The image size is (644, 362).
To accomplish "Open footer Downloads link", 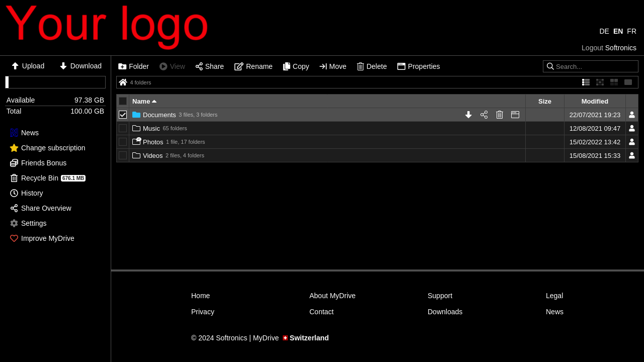I will coord(445,312).
